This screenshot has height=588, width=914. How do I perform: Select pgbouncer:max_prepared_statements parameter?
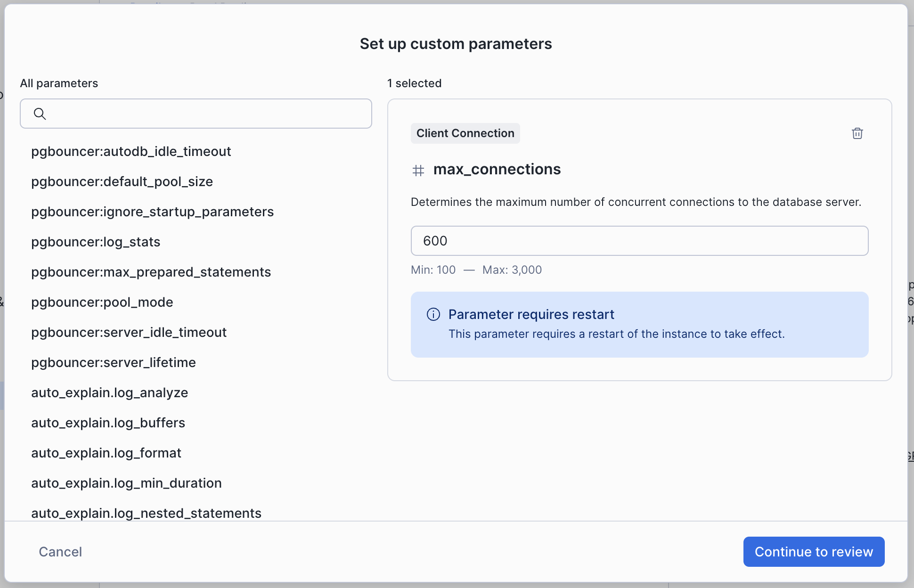pyautogui.click(x=151, y=272)
